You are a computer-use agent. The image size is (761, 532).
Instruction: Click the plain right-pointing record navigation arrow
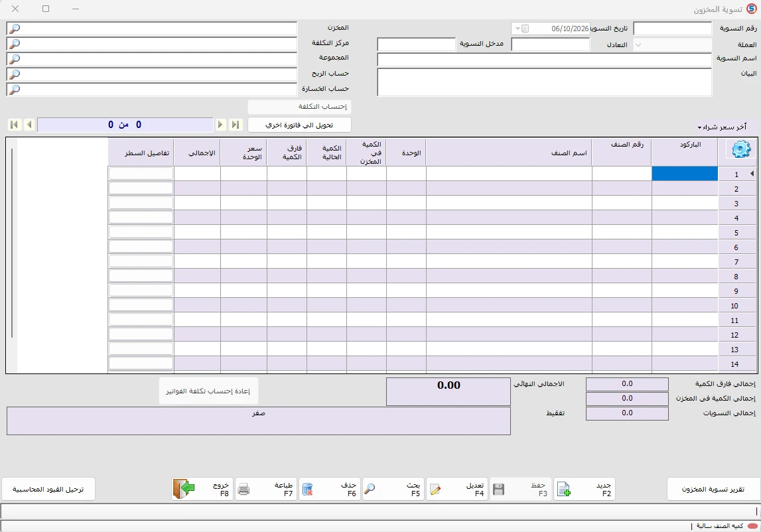[220, 125]
